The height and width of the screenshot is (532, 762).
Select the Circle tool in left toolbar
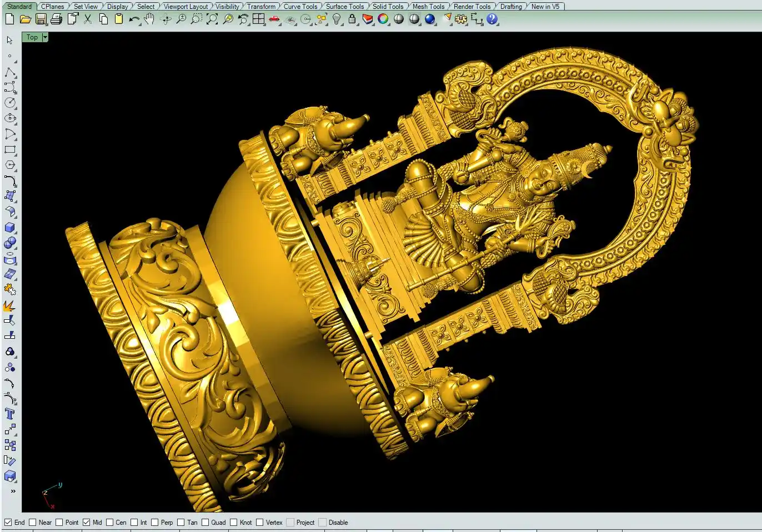pos(10,103)
